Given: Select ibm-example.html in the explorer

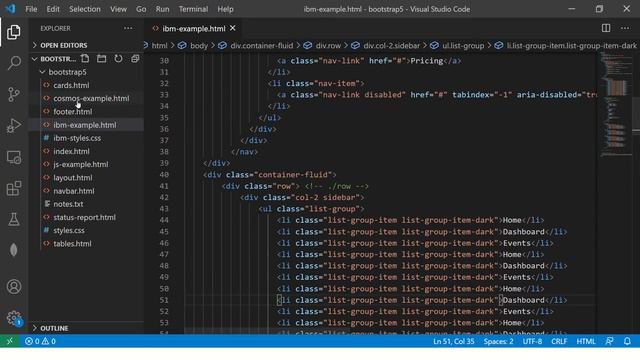Looking at the screenshot, I should [86, 125].
